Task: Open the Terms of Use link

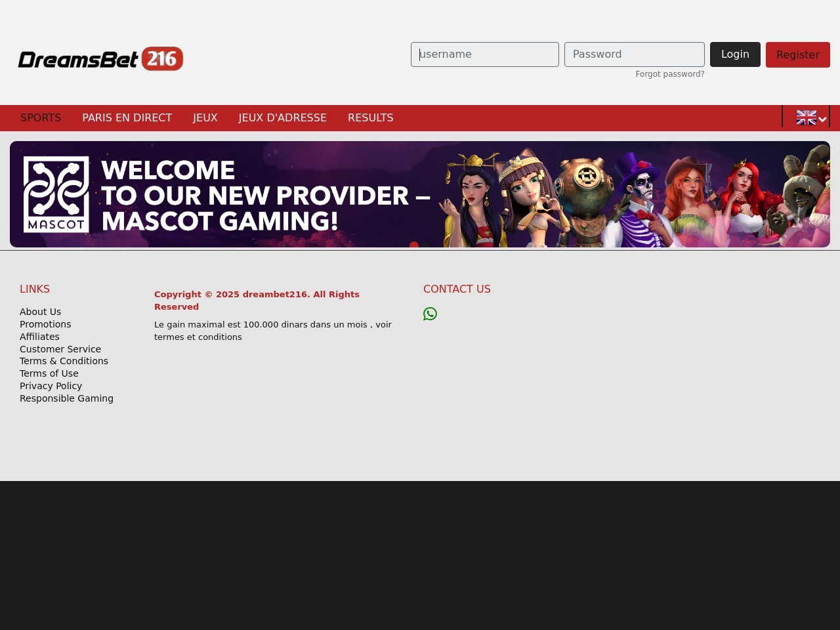Action: coord(49,373)
